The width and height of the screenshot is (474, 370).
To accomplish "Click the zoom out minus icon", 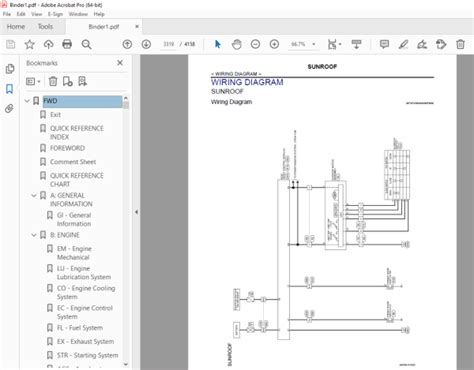I will pyautogui.click(x=255, y=44).
